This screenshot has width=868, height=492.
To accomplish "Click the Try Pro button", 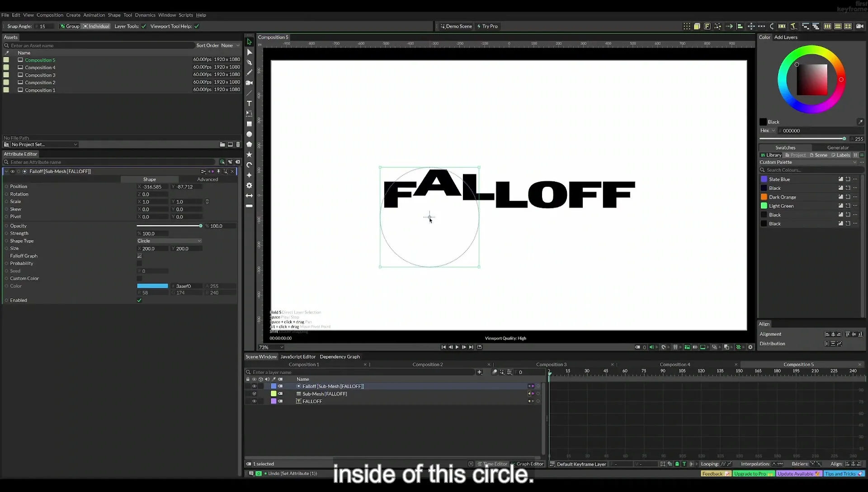I will 487,26.
